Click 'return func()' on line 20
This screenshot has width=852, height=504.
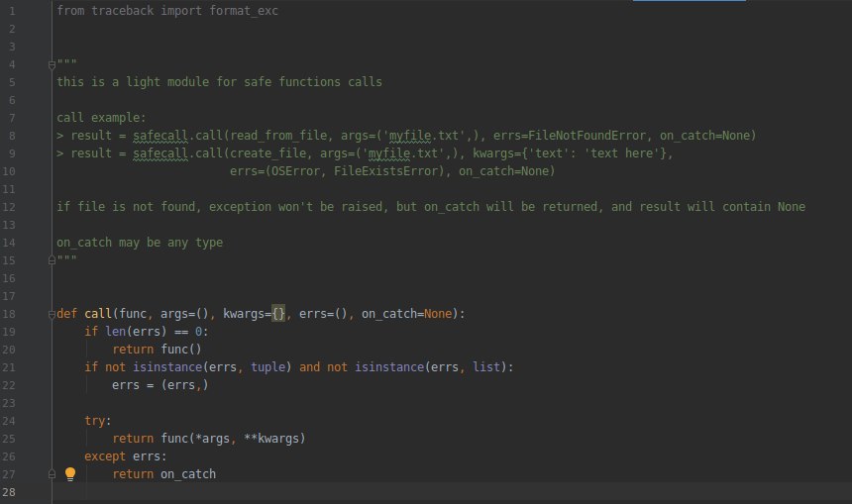pos(157,350)
